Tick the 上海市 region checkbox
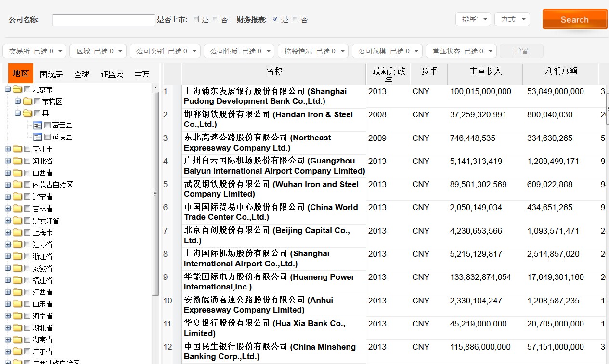The image size is (609, 364). coord(27,232)
